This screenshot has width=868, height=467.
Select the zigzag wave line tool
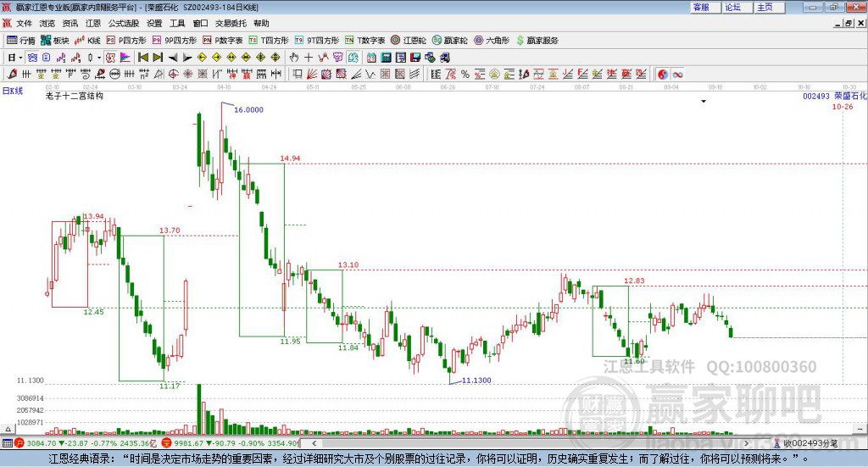(371, 74)
